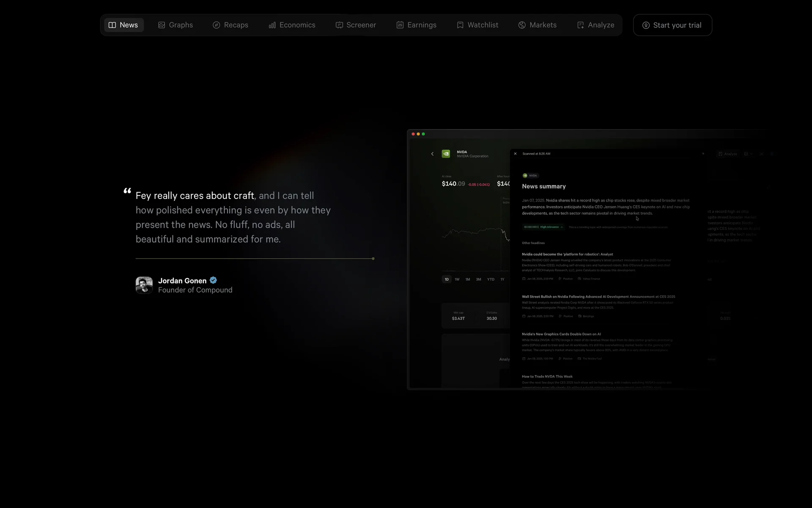This screenshot has height=508, width=812.
Task: Click the NVDA ticker chip above News summary
Action: [x=530, y=176]
